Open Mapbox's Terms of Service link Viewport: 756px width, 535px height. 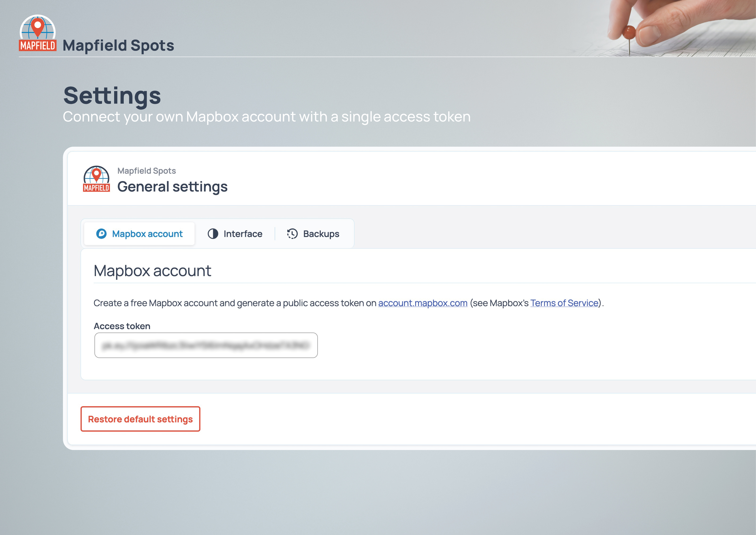(x=564, y=303)
